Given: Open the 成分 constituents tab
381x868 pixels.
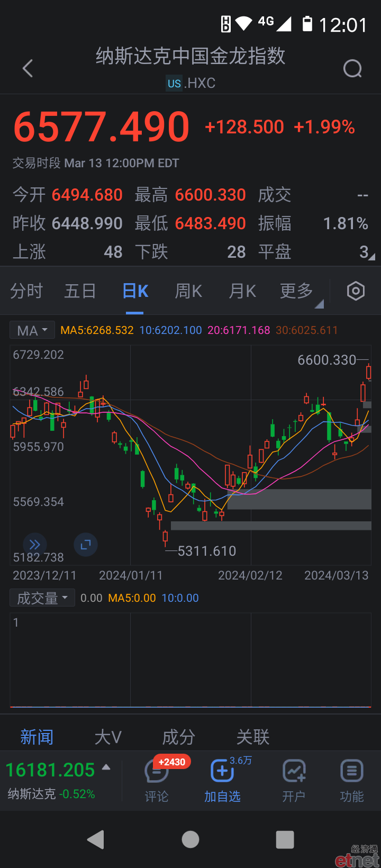Looking at the screenshot, I should (179, 737).
